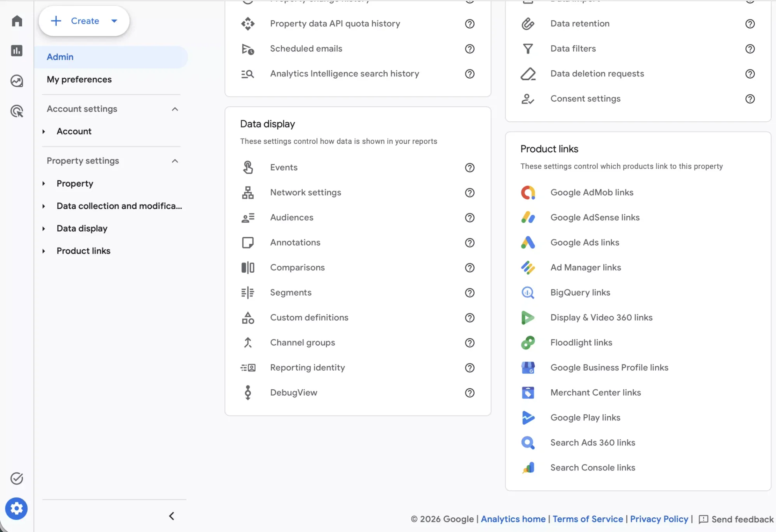
Task: Open Scheduled emails setting
Action: (306, 49)
